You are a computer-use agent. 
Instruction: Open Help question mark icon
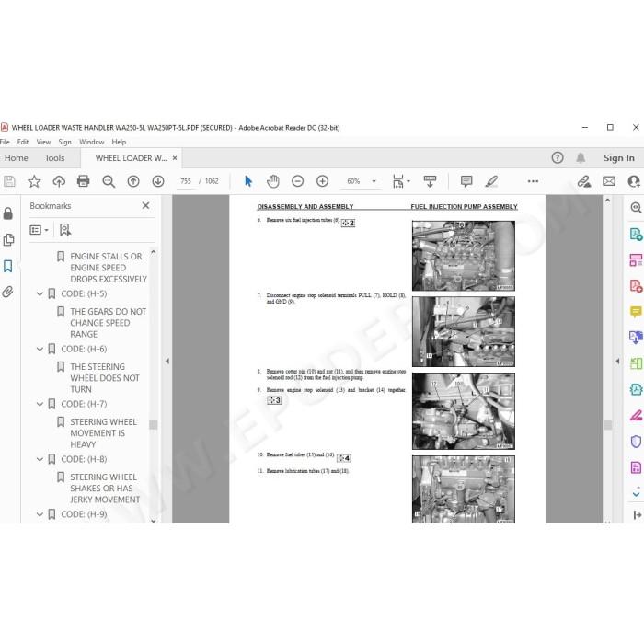(x=558, y=157)
